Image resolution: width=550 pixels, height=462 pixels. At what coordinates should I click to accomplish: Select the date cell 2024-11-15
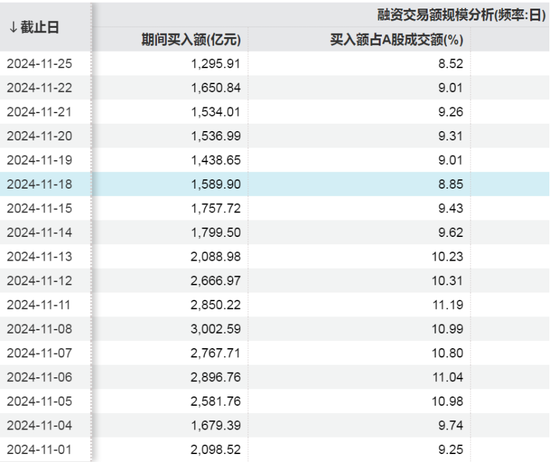coord(39,208)
